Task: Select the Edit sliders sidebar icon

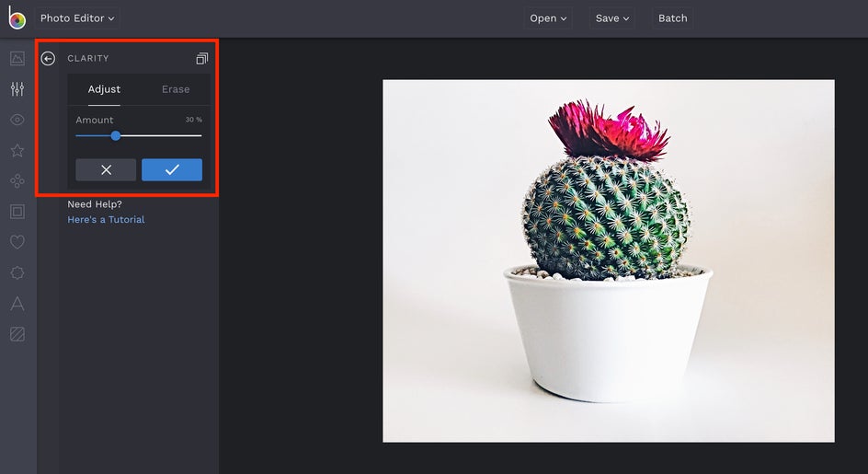Action: coord(17,88)
